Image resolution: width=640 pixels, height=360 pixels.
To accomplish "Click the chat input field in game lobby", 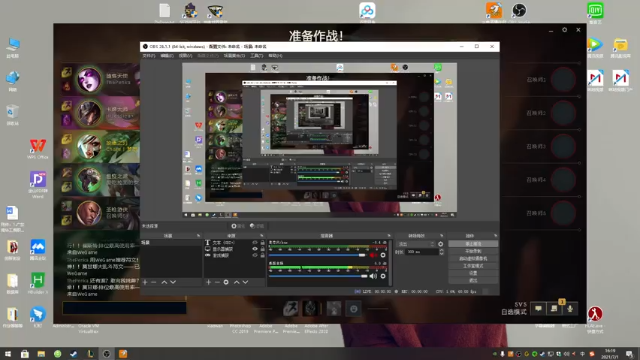I will tap(124, 308).
